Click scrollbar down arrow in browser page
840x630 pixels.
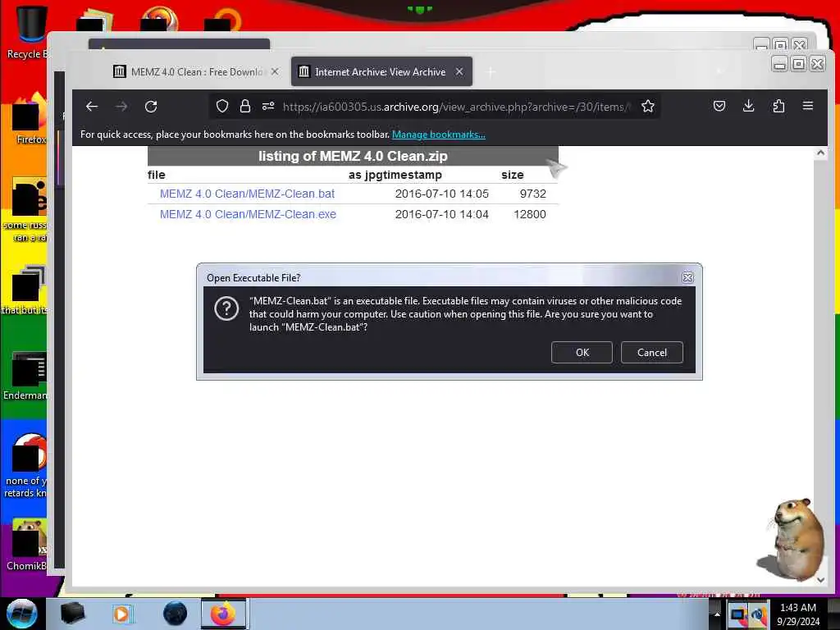click(820, 580)
